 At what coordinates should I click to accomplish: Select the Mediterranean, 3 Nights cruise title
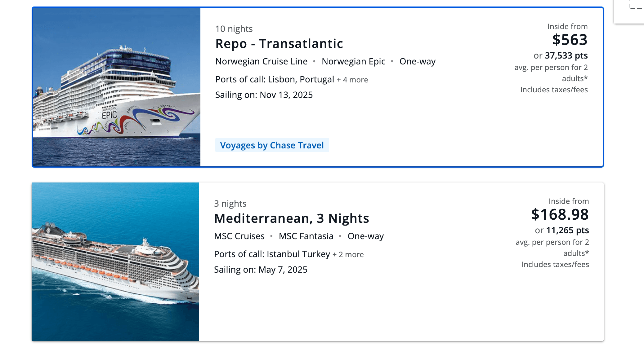(291, 218)
